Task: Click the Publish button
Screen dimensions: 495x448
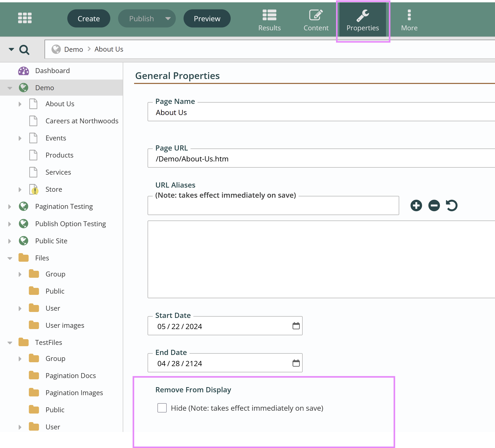Action: (x=141, y=19)
